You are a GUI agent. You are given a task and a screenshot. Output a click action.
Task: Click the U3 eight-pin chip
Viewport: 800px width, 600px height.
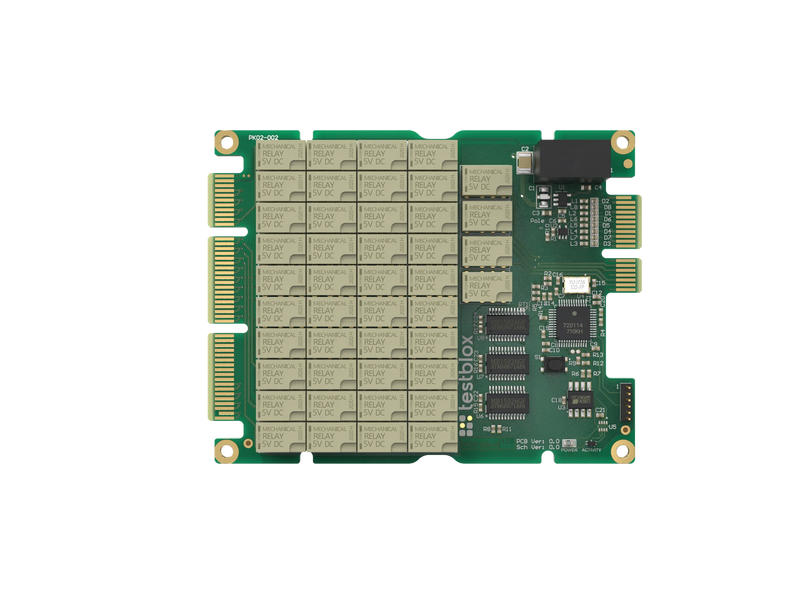point(580,399)
